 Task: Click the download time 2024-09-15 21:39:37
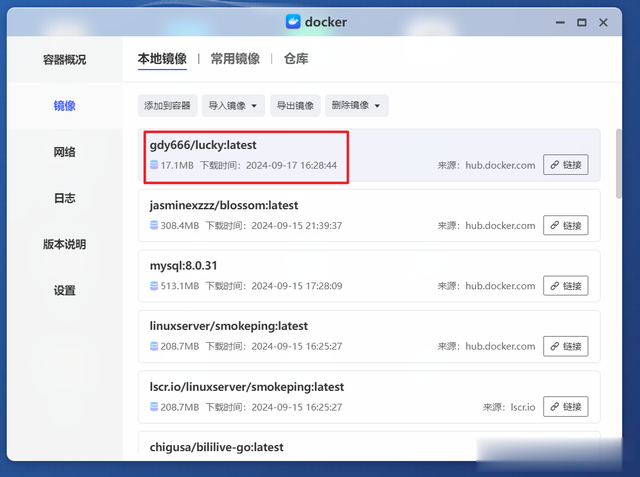pyautogui.click(x=297, y=226)
